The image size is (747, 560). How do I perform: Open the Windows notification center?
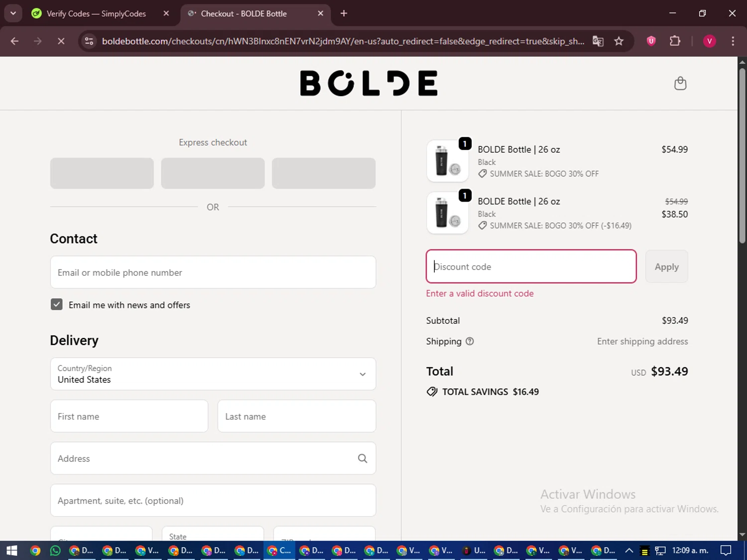point(726,551)
